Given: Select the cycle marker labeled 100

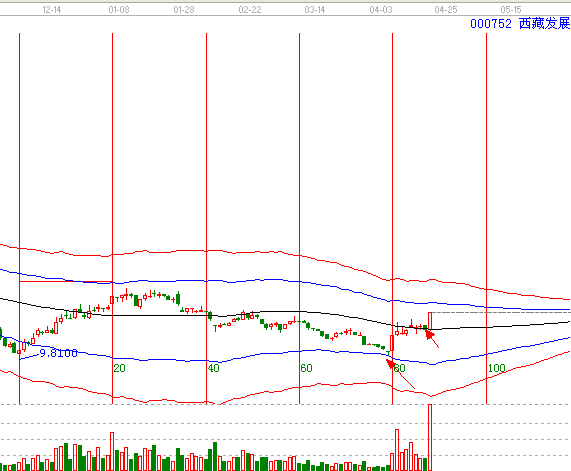Looking at the screenshot, I should point(497,368).
